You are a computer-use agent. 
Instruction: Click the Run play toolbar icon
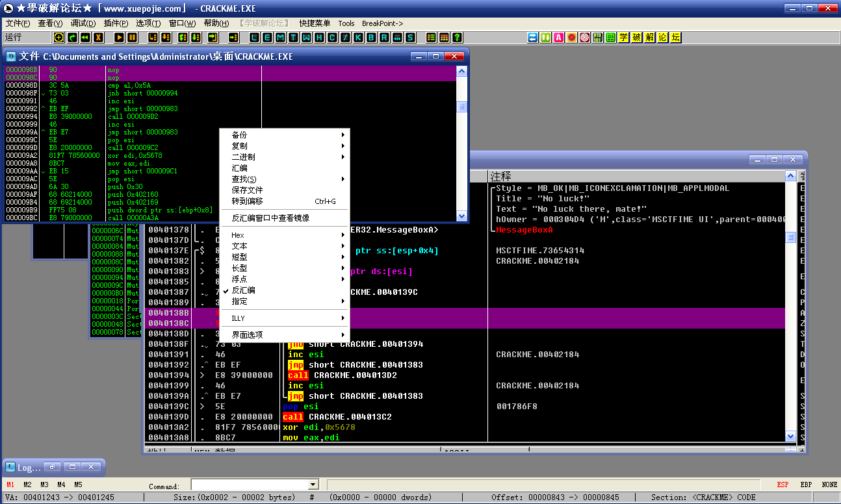(119, 38)
